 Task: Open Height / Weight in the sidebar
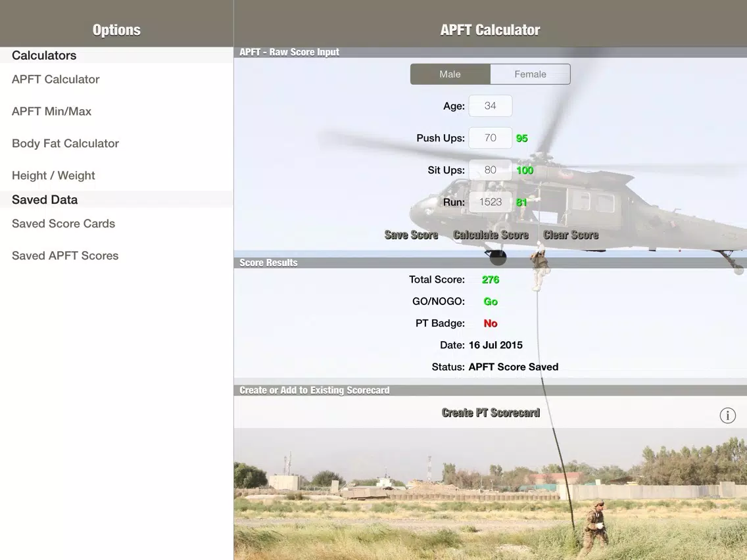[x=117, y=175]
